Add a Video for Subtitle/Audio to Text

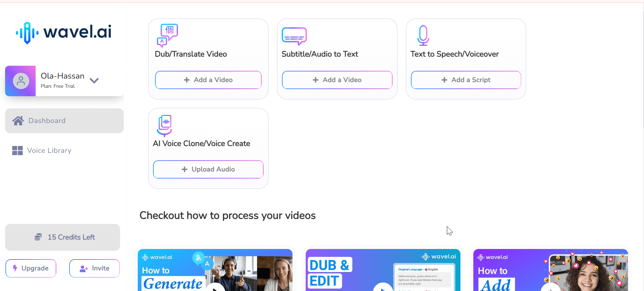(337, 80)
